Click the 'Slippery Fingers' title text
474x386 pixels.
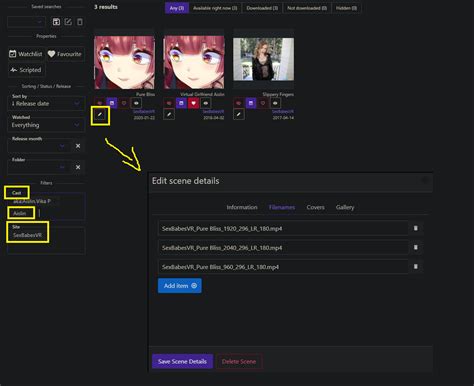point(278,94)
